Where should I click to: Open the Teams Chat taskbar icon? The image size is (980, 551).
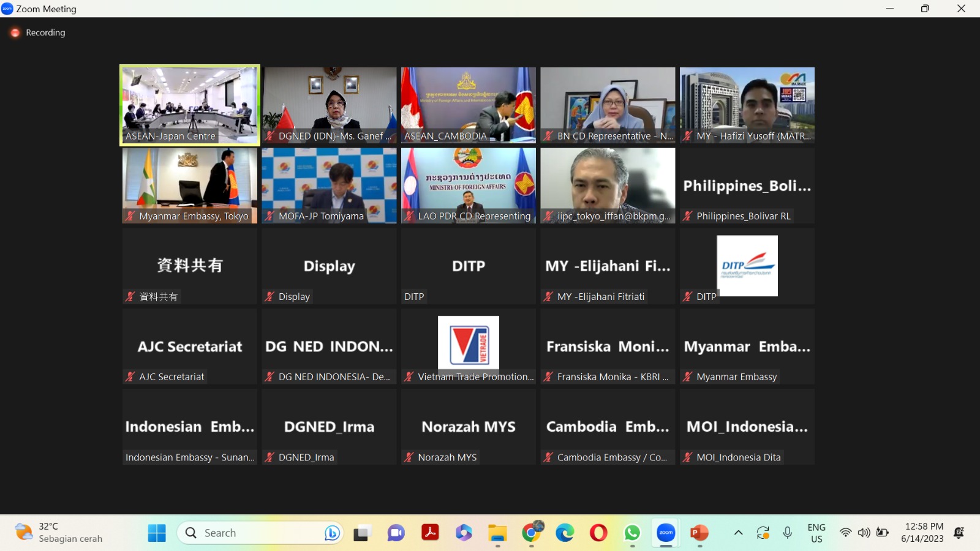click(396, 533)
